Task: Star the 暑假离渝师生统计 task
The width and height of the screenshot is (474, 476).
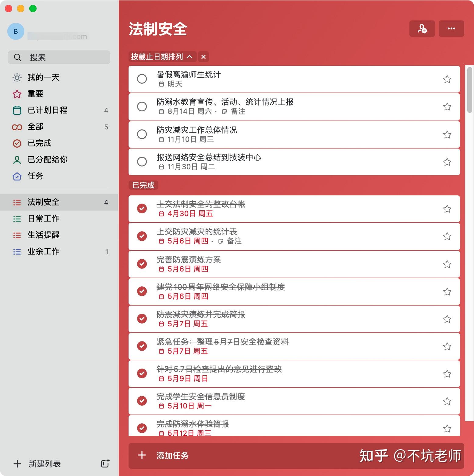Action: point(447,79)
